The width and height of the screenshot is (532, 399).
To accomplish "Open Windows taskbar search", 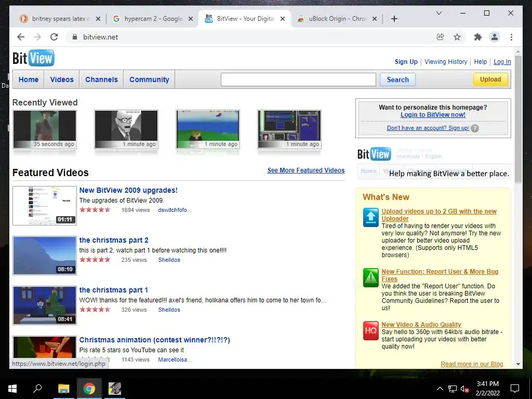I will pos(37,389).
